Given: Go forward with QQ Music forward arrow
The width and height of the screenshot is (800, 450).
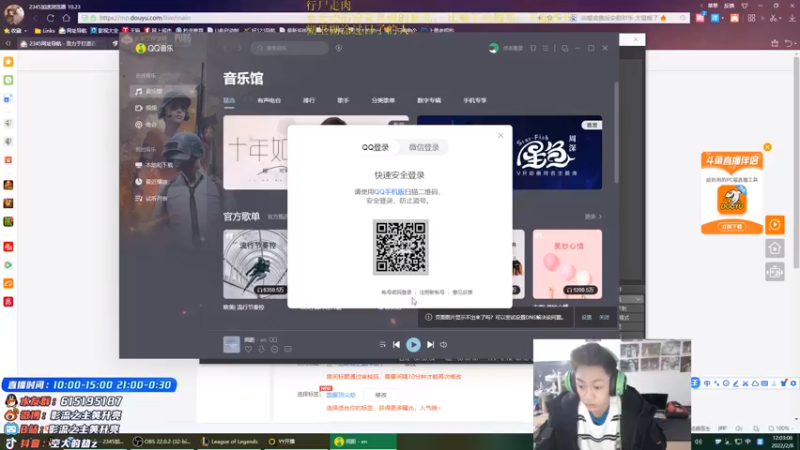Looking at the screenshot, I should [239, 48].
